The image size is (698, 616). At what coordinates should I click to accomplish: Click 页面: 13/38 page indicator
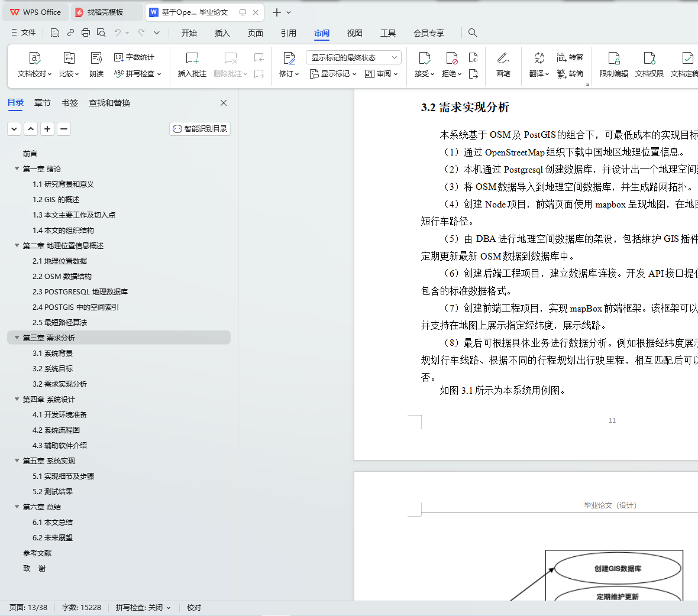pyautogui.click(x=28, y=608)
